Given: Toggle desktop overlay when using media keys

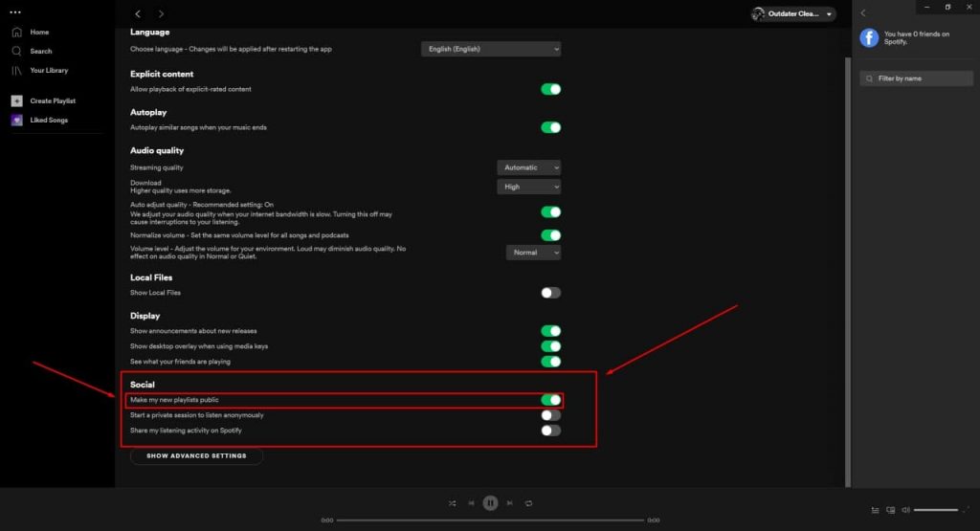Looking at the screenshot, I should click(x=550, y=346).
